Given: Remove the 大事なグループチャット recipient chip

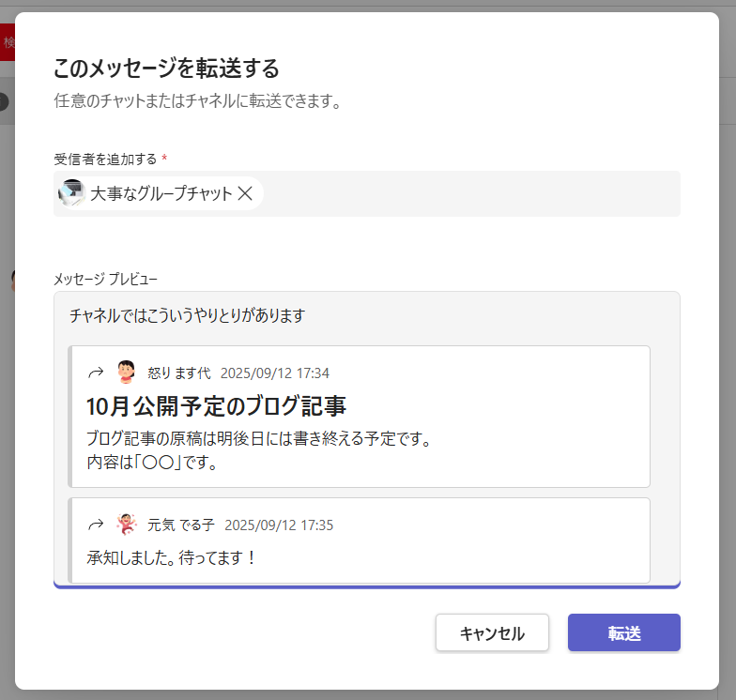Looking at the screenshot, I should (245, 193).
